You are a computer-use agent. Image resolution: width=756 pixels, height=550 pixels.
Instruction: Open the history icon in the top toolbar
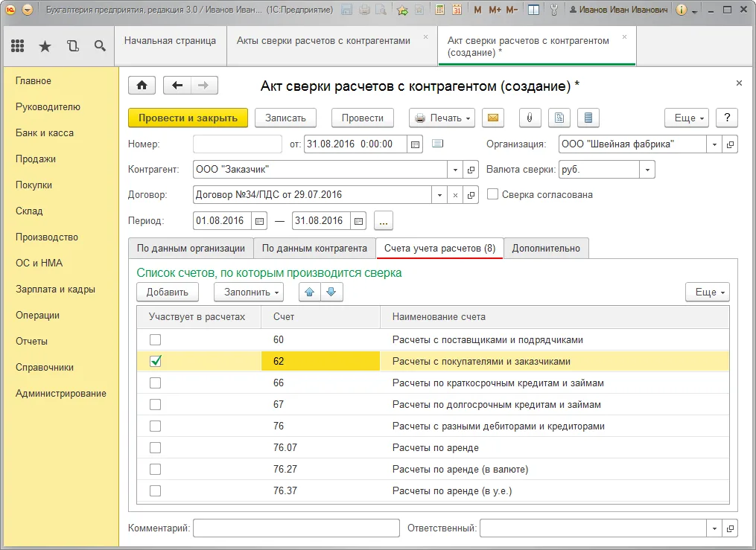(x=72, y=46)
